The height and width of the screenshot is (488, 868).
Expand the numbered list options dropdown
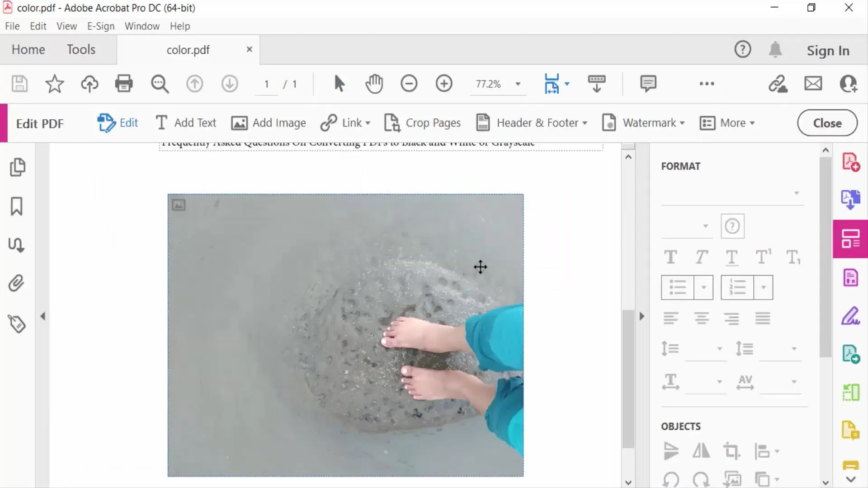(x=764, y=287)
